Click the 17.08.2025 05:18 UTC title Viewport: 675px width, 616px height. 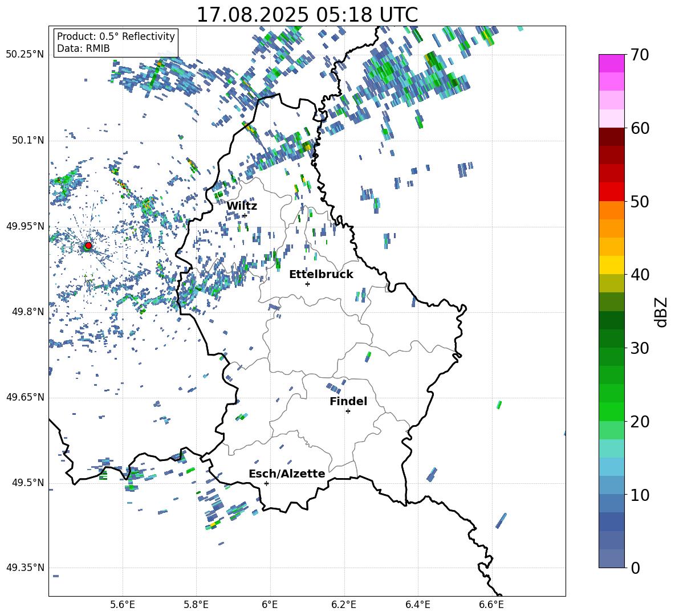point(307,15)
